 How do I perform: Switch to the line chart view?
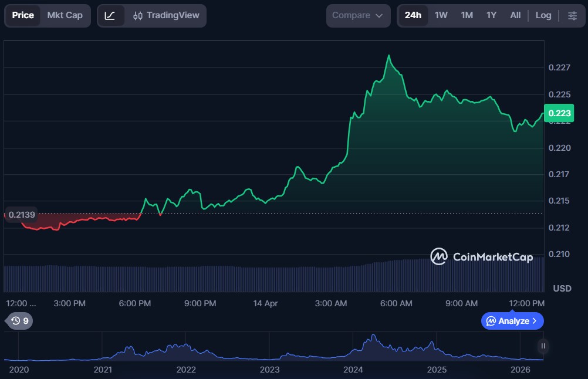[110, 16]
